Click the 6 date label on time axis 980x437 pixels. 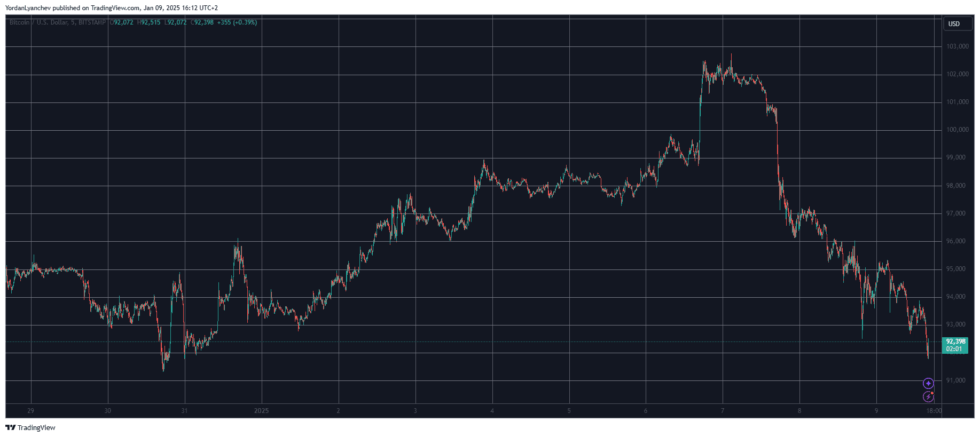pos(646,411)
